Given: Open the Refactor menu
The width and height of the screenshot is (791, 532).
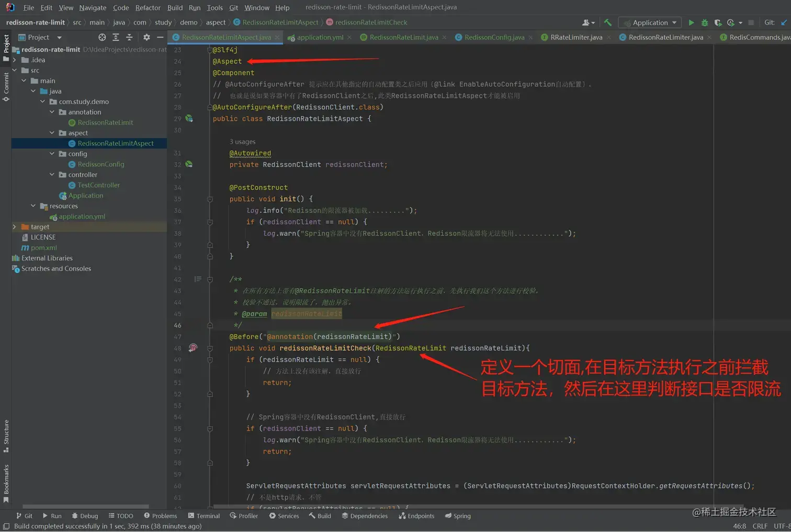Looking at the screenshot, I should [148, 7].
